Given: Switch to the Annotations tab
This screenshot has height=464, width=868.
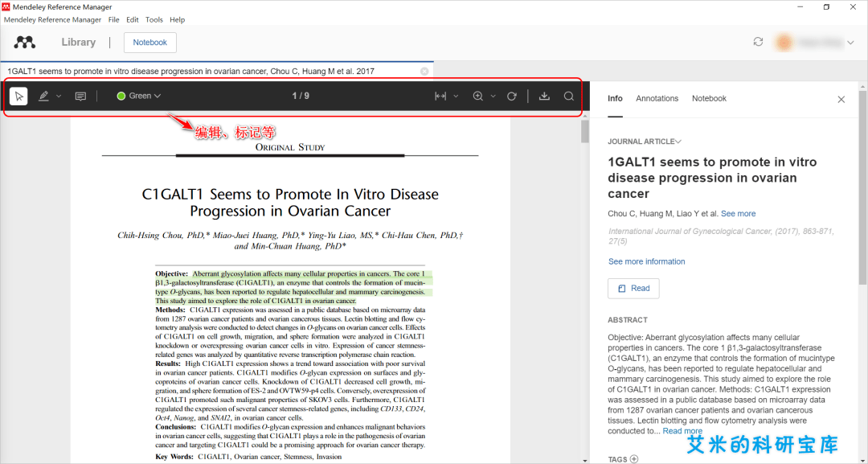Looking at the screenshot, I should click(657, 99).
